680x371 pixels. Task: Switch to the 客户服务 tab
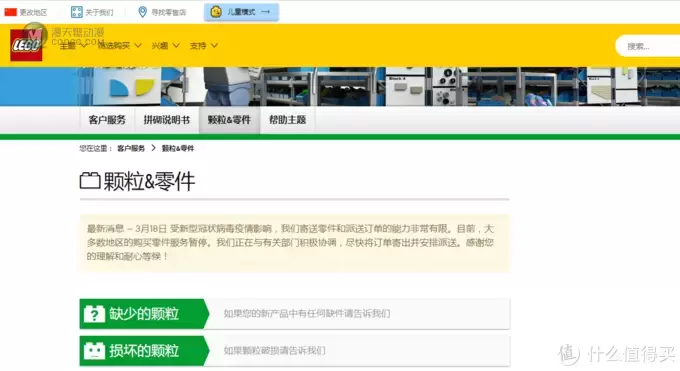107,120
